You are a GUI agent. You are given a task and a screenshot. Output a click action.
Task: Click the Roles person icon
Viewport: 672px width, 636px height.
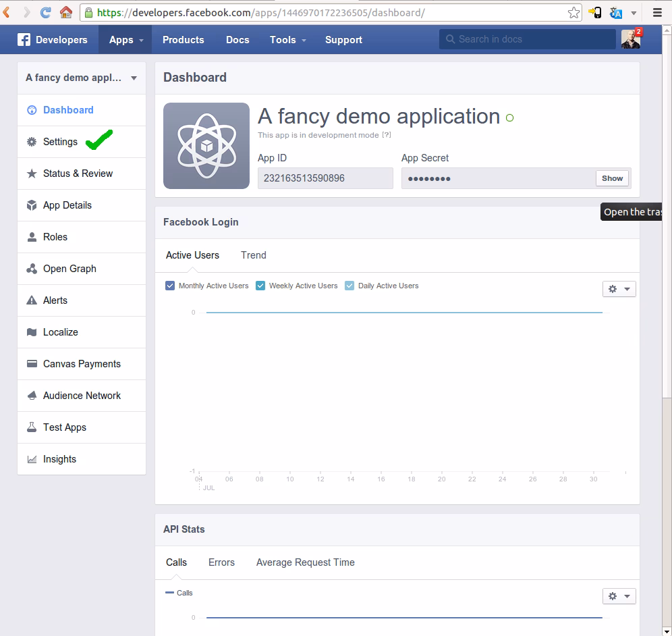coord(32,237)
